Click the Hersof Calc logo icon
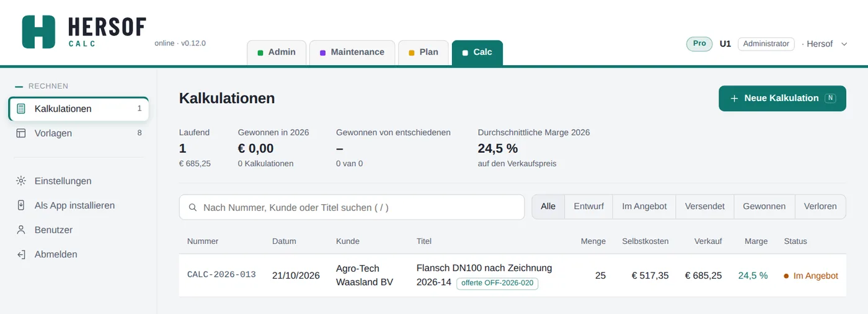Screen dimensions: 868x314 [x=38, y=32]
